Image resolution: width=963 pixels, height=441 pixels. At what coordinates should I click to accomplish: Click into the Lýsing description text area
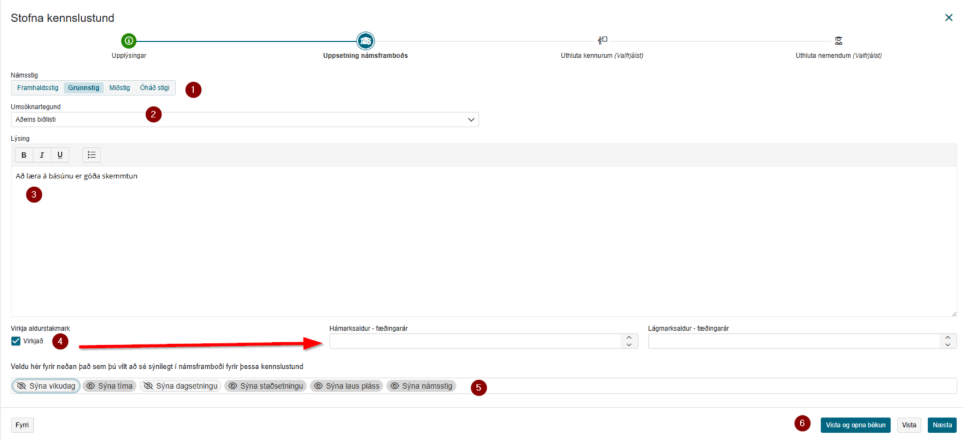484,241
